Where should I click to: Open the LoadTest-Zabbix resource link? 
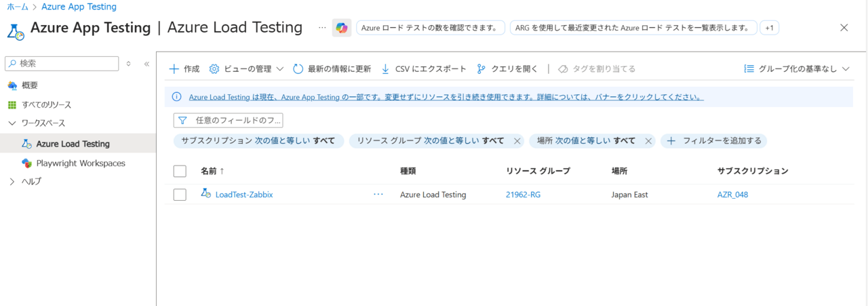[243, 195]
